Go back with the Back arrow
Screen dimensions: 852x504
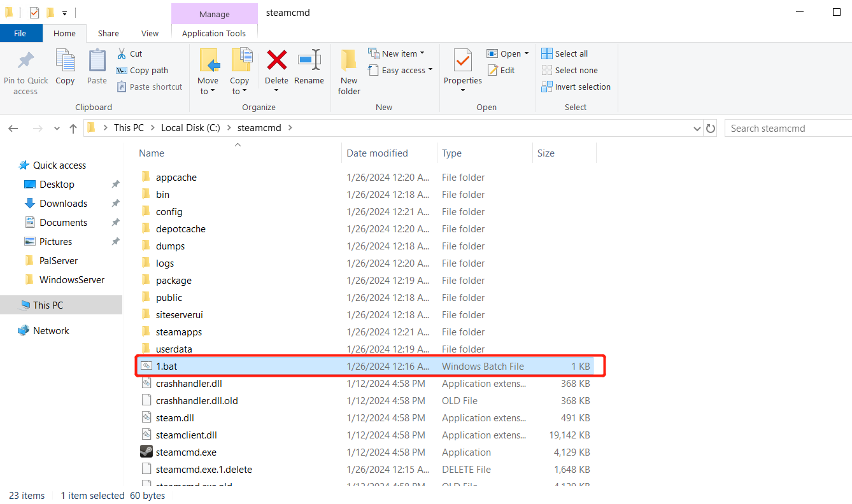tap(13, 128)
